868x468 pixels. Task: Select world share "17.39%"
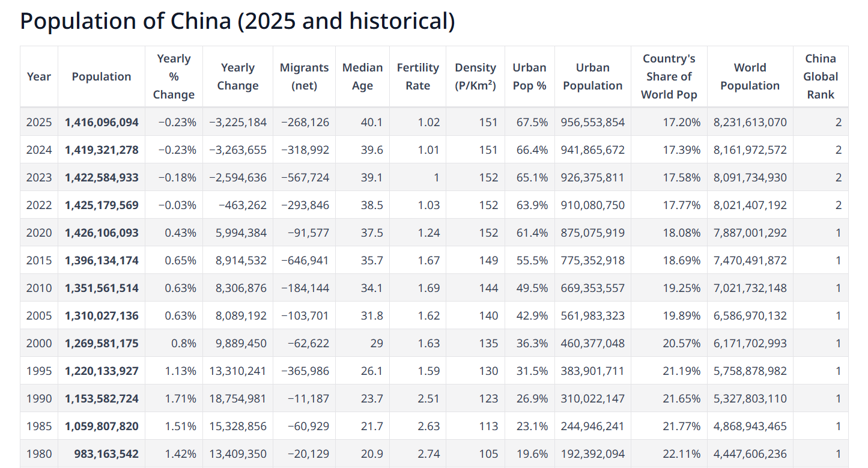682,150
